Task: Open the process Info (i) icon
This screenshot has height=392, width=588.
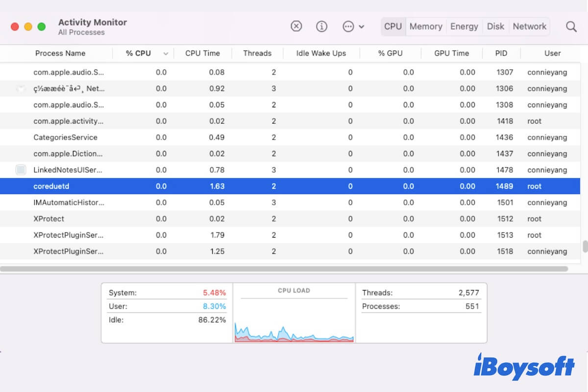Action: 321,26
